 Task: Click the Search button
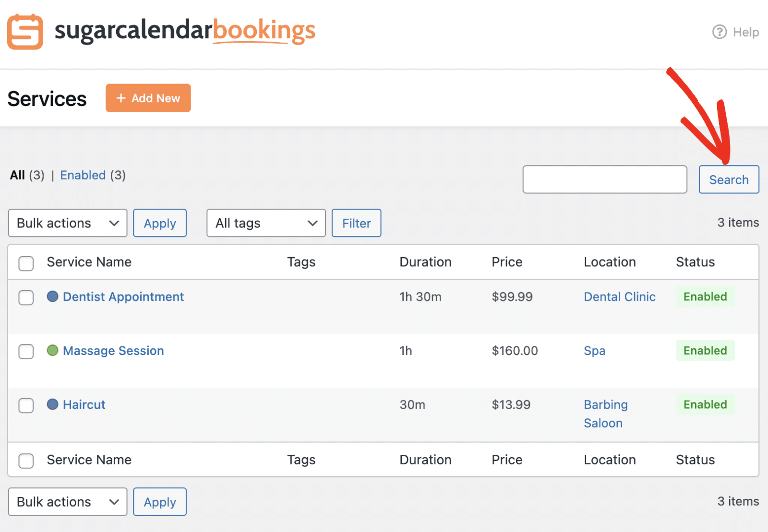729,179
